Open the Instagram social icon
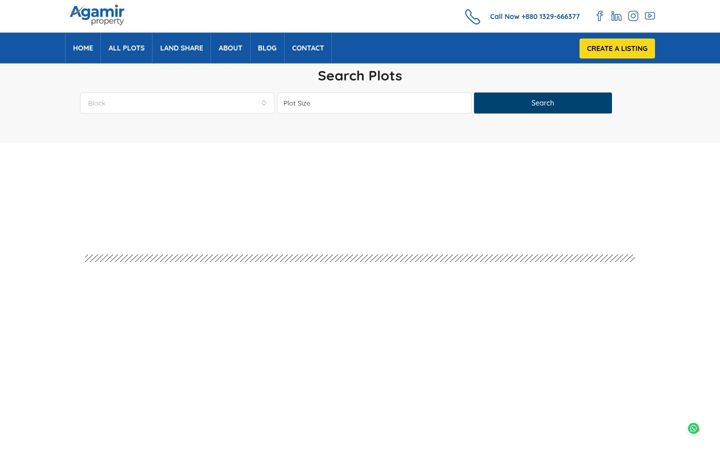This screenshot has height=450, width=720. pyautogui.click(x=633, y=16)
